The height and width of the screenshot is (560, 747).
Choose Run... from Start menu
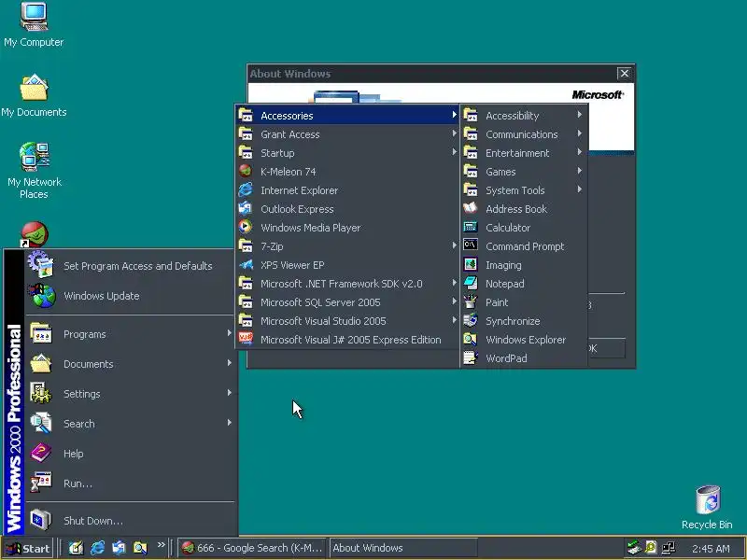click(131, 483)
